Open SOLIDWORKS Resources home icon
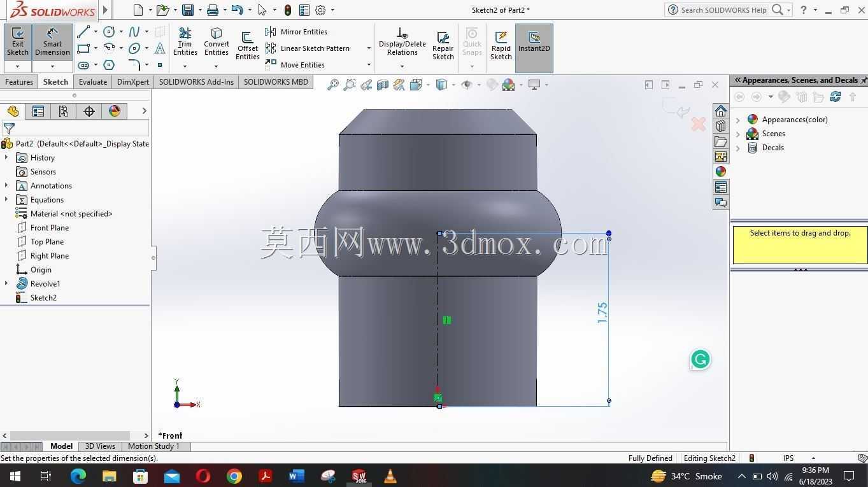The image size is (868, 487). (x=720, y=111)
